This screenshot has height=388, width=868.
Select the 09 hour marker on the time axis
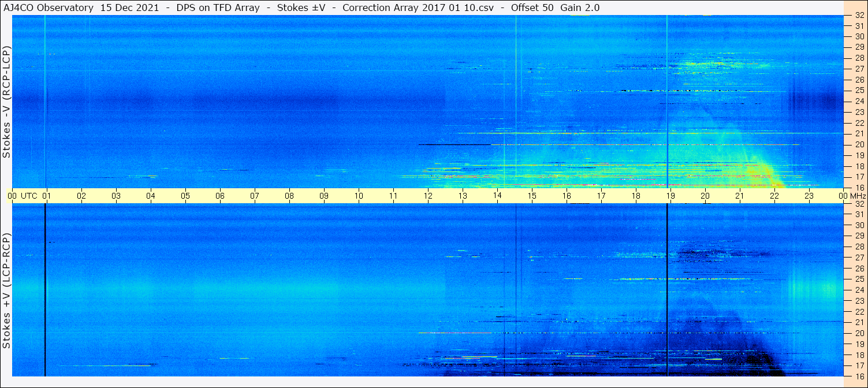(324, 196)
